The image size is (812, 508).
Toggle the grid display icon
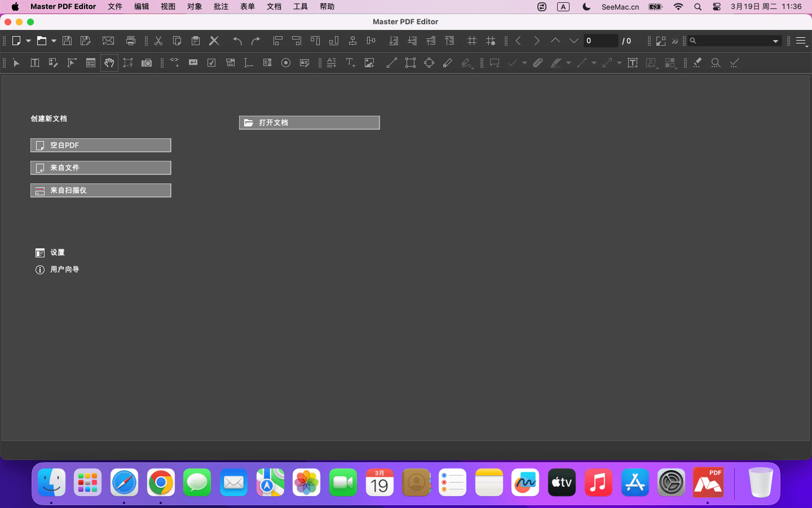tap(472, 41)
